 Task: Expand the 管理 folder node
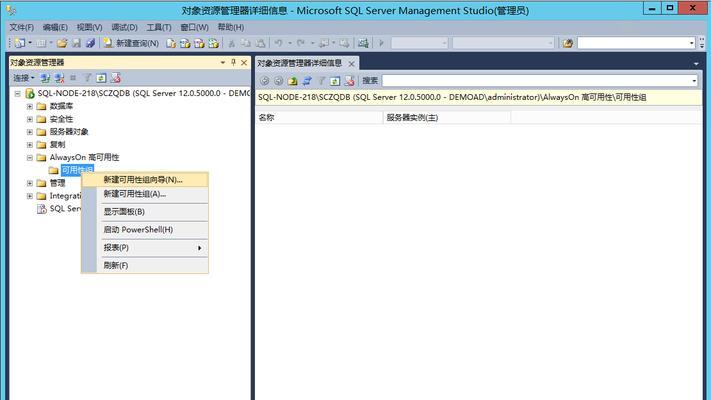click(29, 183)
